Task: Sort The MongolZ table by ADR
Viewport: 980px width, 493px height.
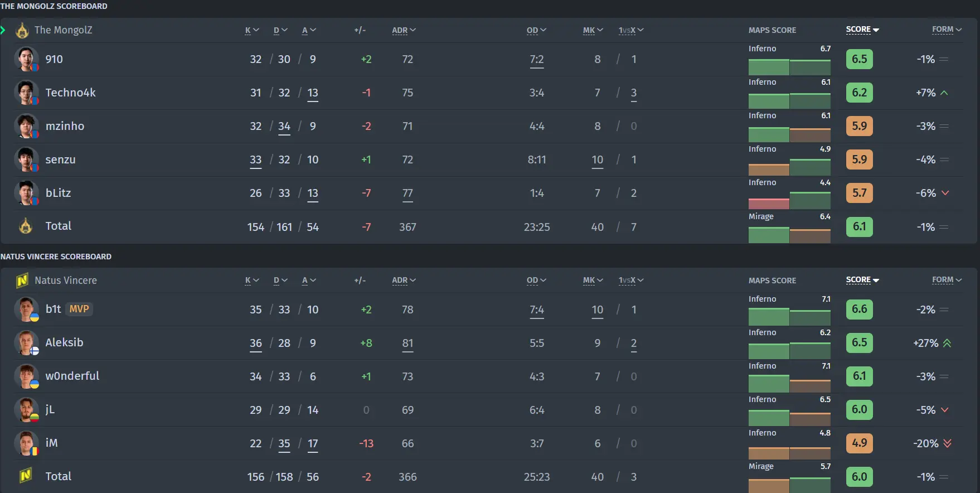Action: (x=404, y=30)
